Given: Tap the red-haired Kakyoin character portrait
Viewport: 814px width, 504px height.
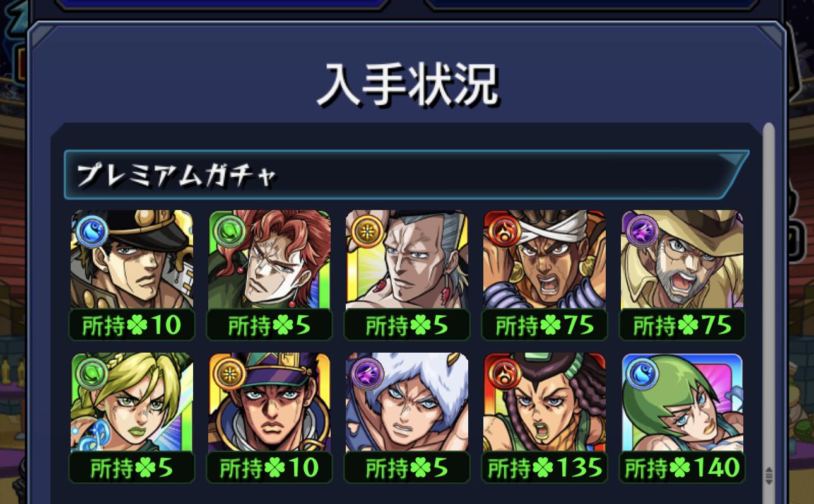Looking at the screenshot, I should click(269, 259).
